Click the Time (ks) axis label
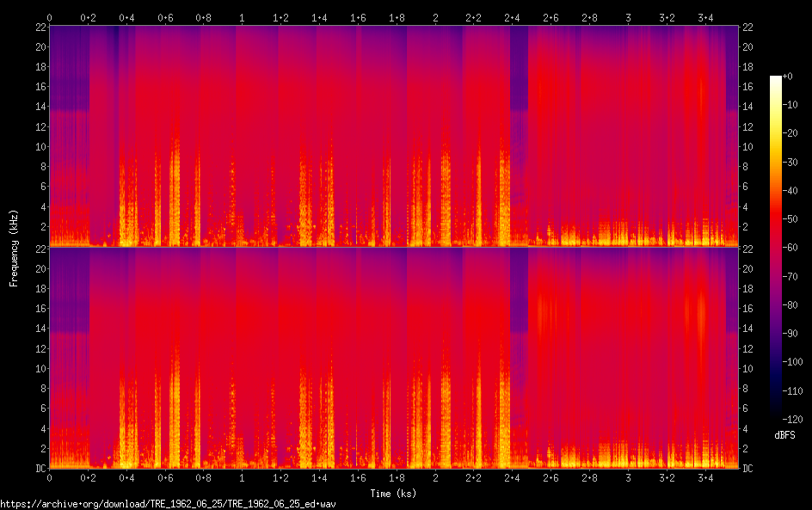 pyautogui.click(x=393, y=494)
